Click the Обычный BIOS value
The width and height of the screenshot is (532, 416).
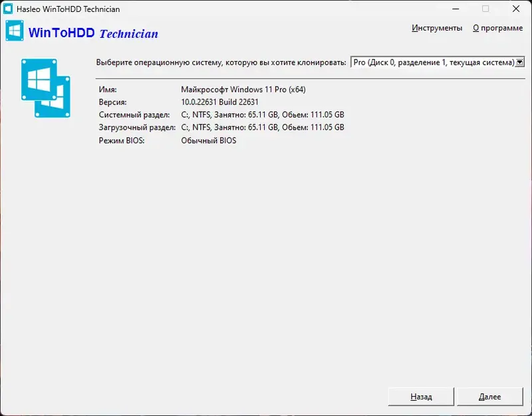tap(209, 140)
